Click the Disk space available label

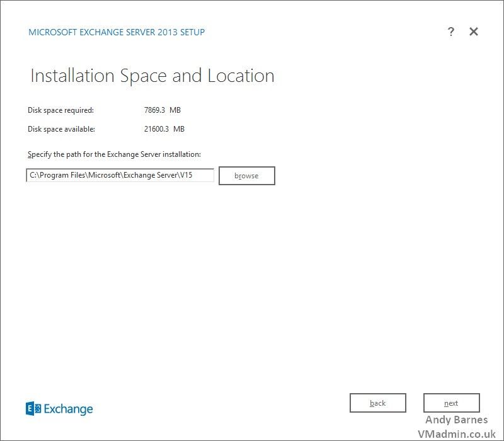(x=61, y=129)
